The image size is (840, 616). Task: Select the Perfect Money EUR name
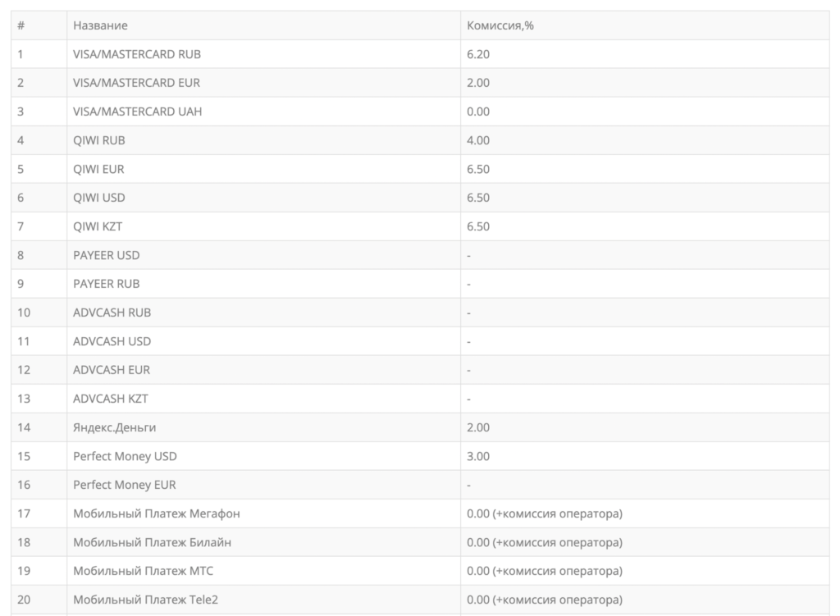click(x=125, y=485)
